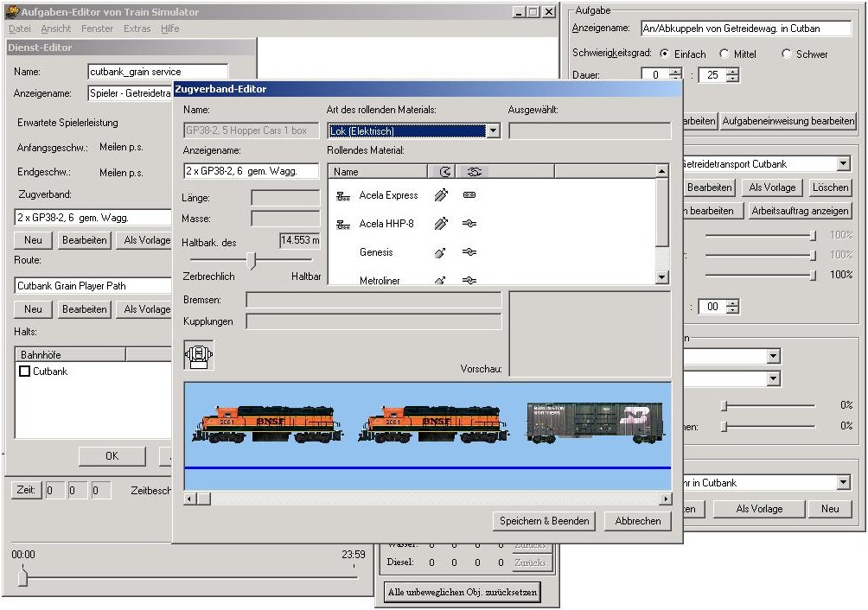Viewport: 868px width, 610px height.
Task: Click the Speichern & Beenden button
Action: tap(545, 521)
